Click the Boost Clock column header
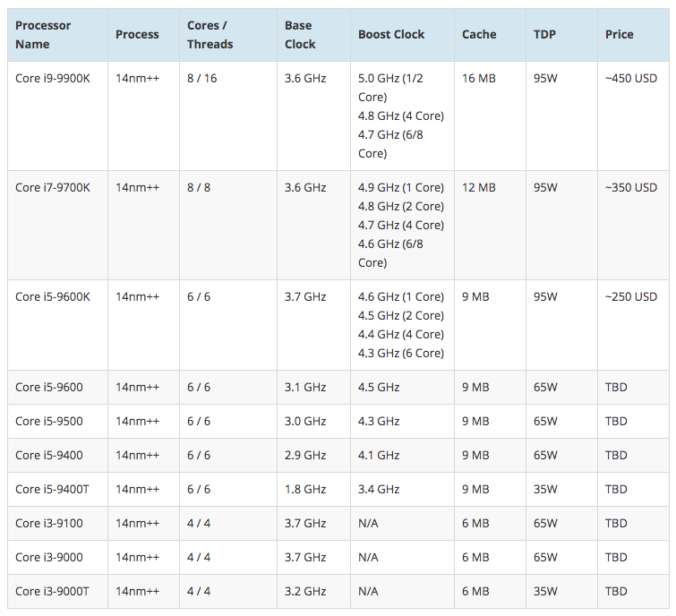 click(x=391, y=35)
